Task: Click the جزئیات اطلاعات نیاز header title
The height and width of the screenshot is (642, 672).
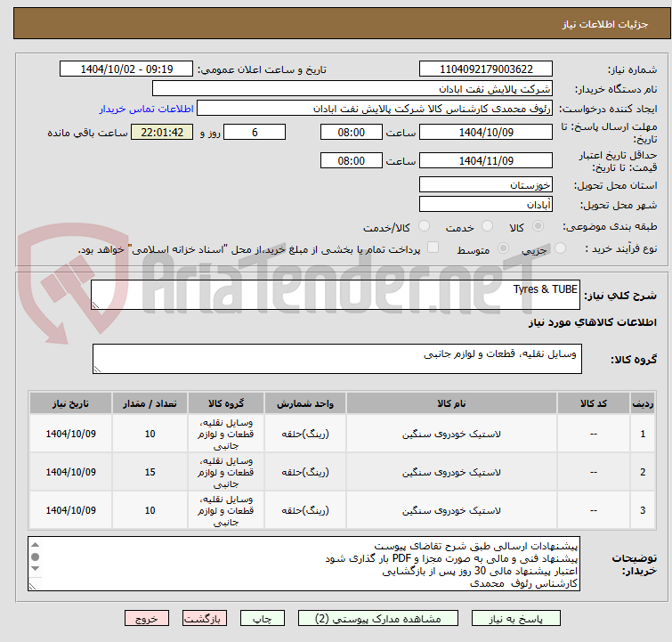Action: pyautogui.click(x=604, y=24)
